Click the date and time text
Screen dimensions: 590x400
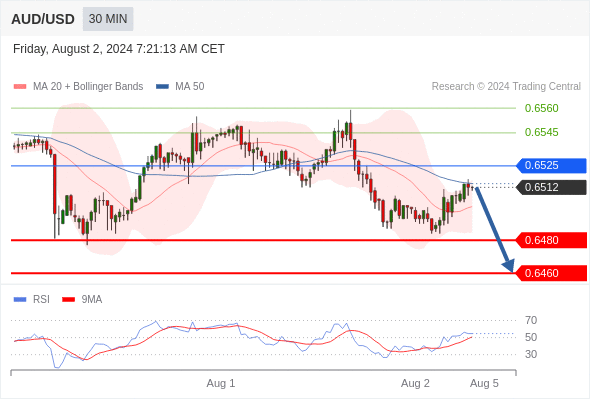pos(119,49)
